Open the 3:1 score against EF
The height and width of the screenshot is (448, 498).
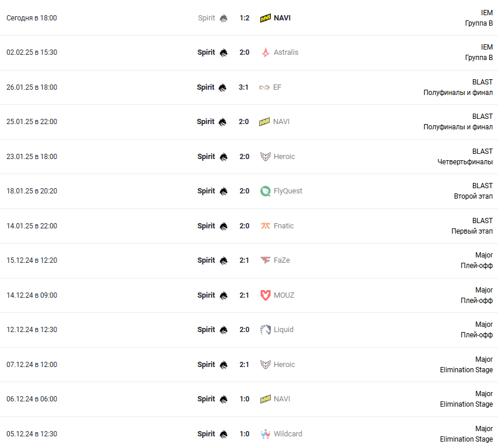(x=243, y=87)
